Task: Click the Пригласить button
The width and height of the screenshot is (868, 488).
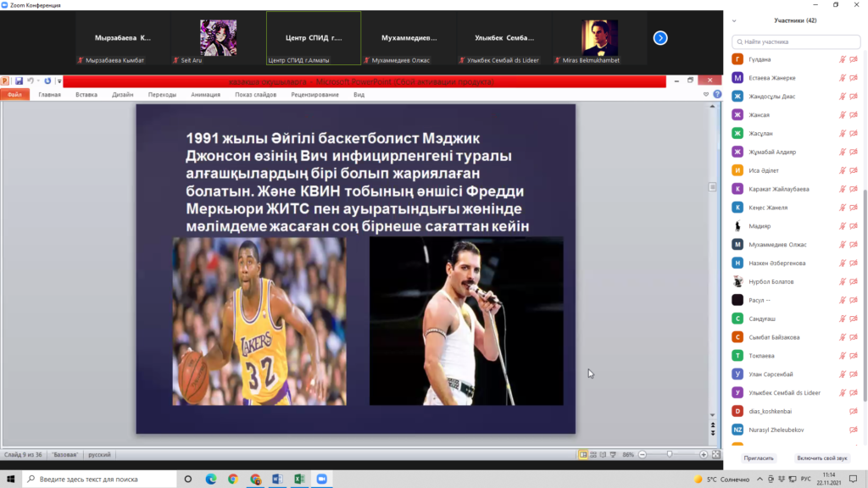Action: (x=759, y=457)
